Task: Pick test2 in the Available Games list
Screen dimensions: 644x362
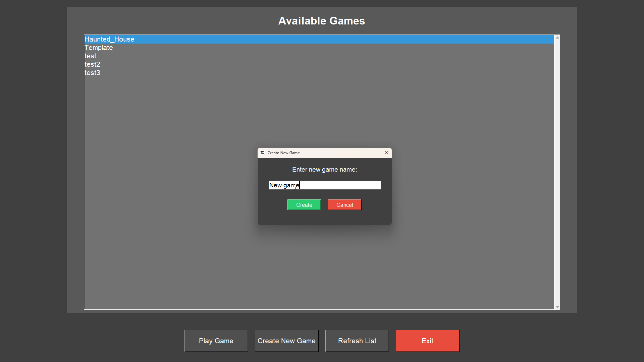Action: (x=92, y=64)
